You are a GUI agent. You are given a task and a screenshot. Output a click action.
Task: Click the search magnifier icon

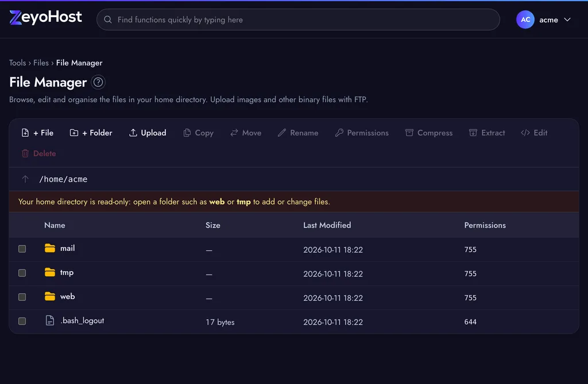pyautogui.click(x=108, y=20)
